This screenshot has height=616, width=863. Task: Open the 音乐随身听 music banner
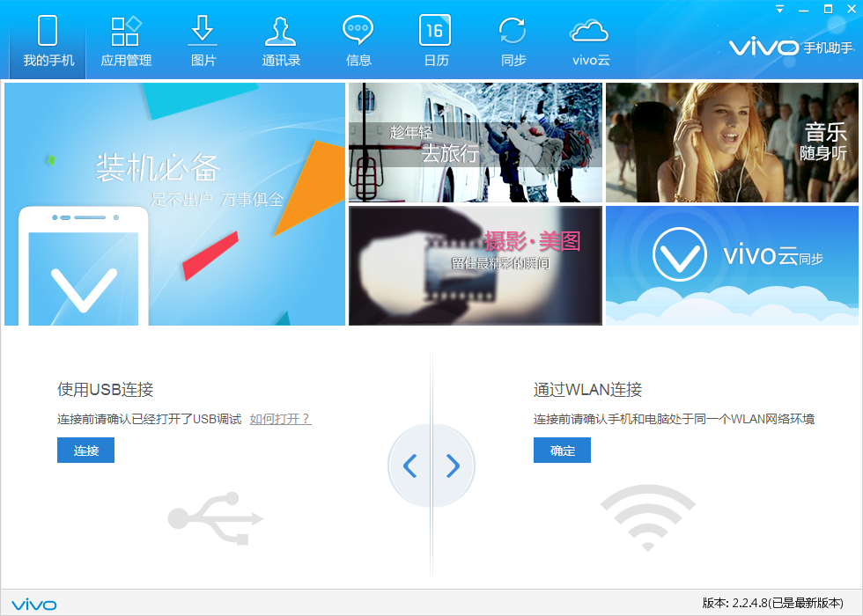tap(733, 142)
